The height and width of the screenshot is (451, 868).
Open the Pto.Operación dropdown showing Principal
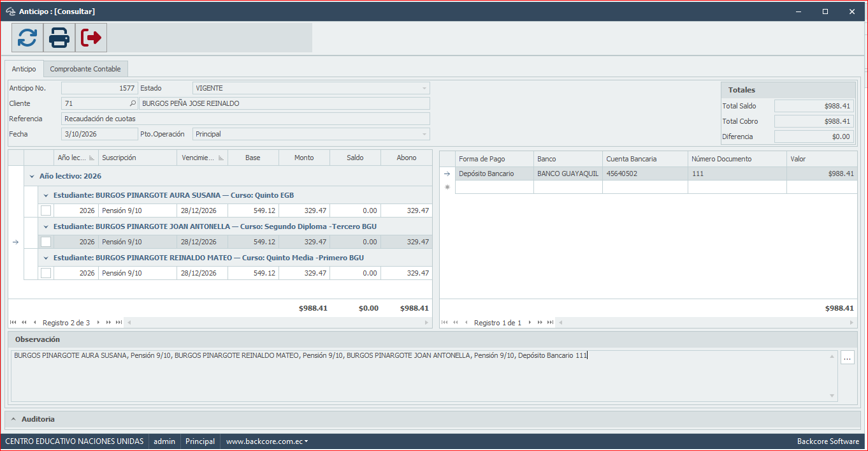(x=424, y=134)
